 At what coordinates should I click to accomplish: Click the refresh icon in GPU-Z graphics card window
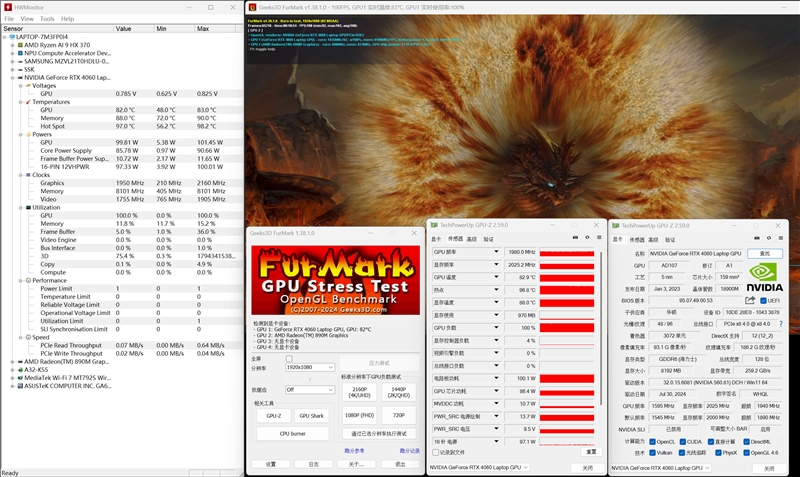[769, 238]
